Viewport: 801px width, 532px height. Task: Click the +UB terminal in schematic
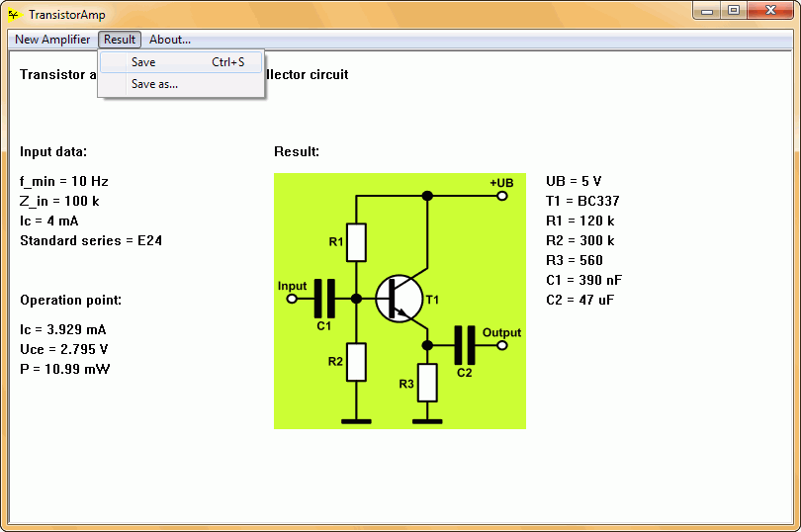click(502, 196)
